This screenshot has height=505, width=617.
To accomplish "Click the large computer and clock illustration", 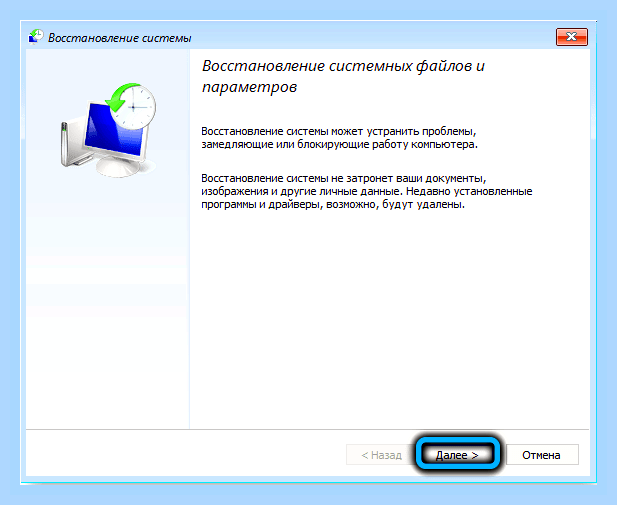I will [108, 129].
